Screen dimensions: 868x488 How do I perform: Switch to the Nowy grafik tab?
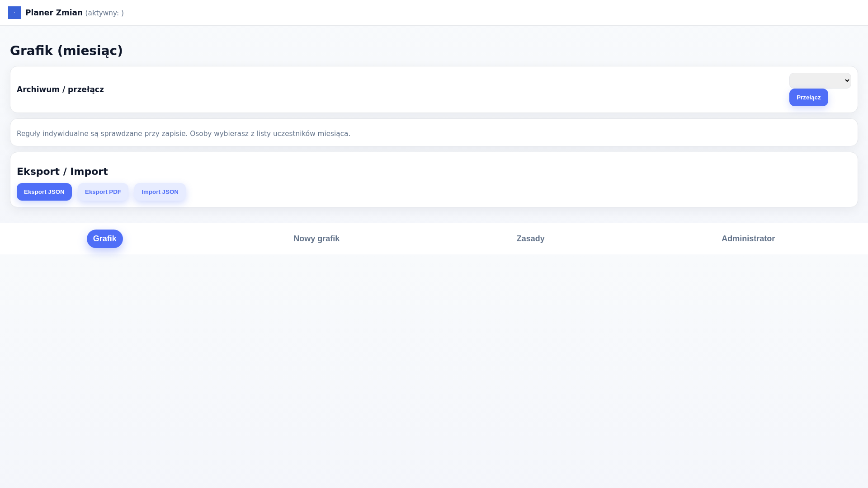(316, 239)
